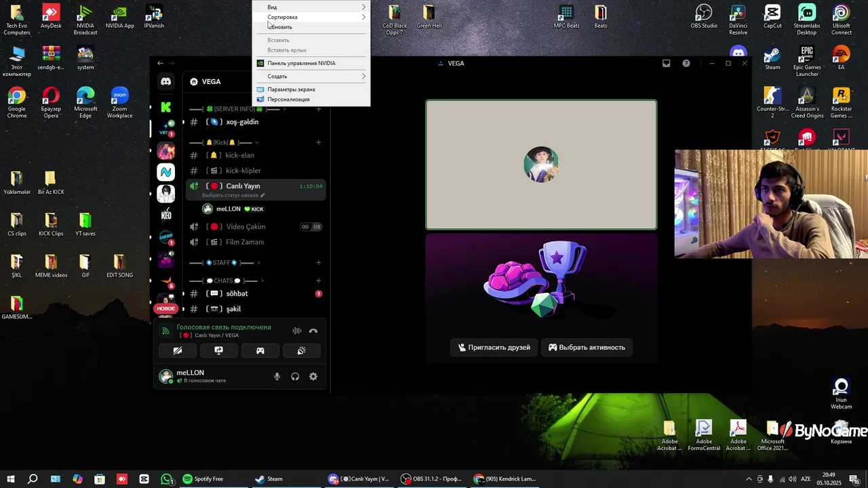Collapse the Kick category
Screen dimensions: 868x488
click(223, 142)
